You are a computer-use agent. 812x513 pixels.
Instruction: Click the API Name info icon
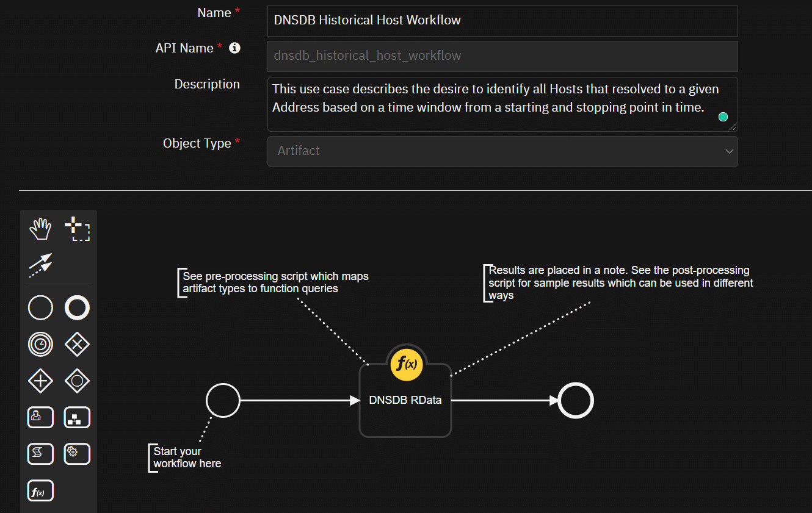(234, 48)
